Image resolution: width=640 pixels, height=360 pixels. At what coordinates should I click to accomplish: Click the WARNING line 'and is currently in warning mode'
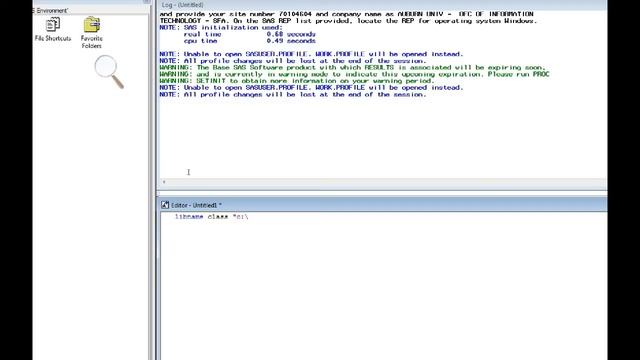tap(354, 74)
